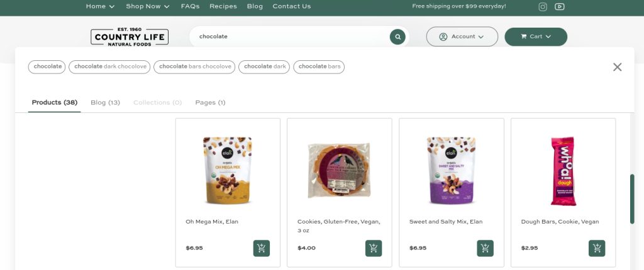This screenshot has height=270, width=644.
Task: Open the Cart dropdown
Action: click(x=536, y=36)
